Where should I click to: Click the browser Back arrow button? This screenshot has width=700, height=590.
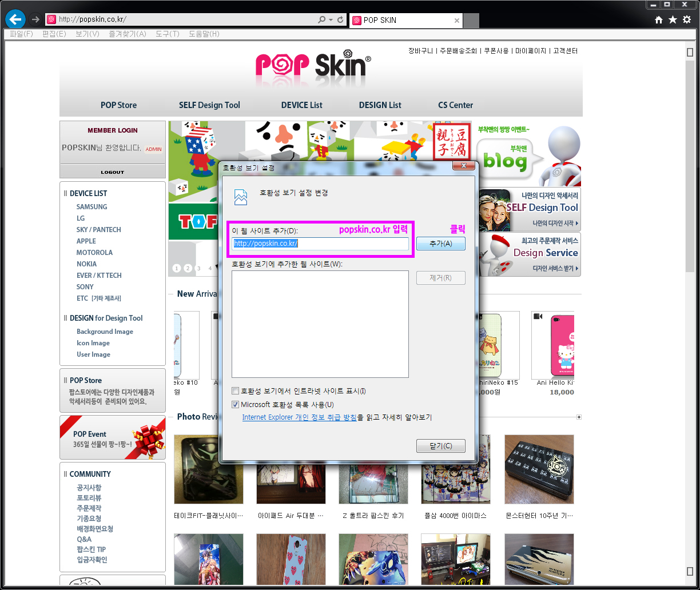(15, 19)
